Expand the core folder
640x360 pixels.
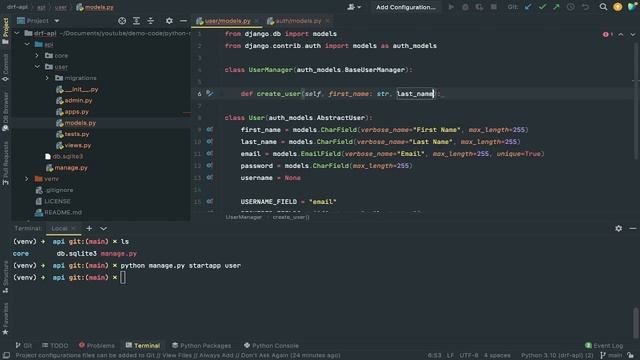click(x=37, y=56)
